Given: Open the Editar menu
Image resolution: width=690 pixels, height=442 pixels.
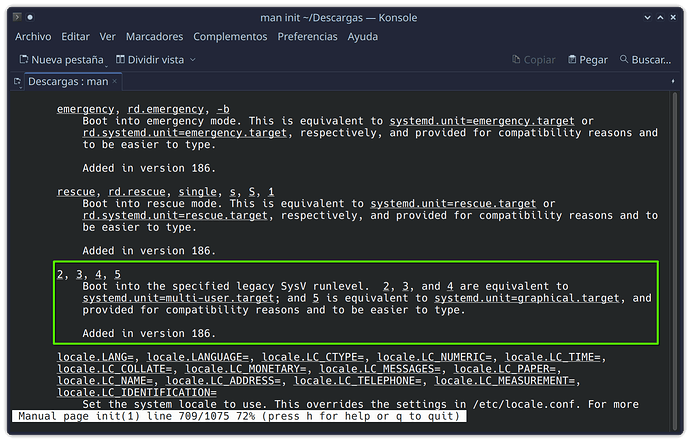Looking at the screenshot, I should [x=76, y=37].
